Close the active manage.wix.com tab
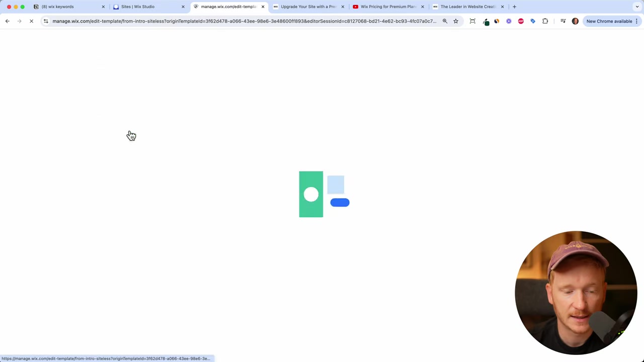Viewport: 644px width, 362px height. 263,7
